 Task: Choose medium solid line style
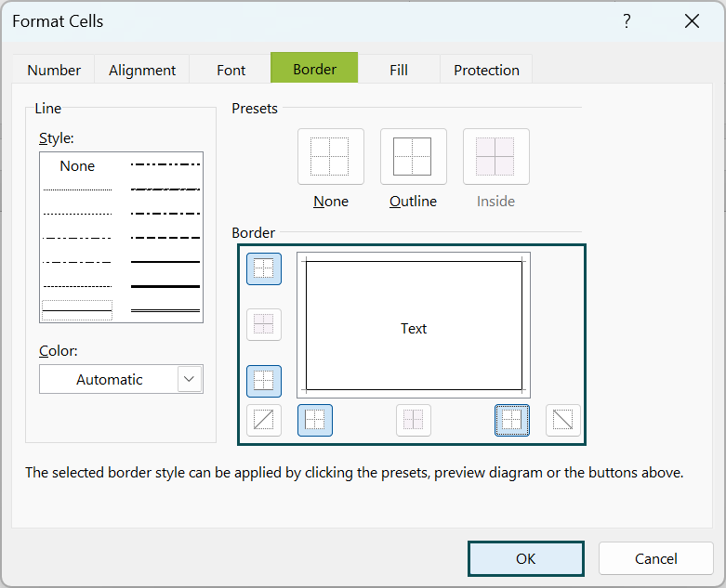165,262
